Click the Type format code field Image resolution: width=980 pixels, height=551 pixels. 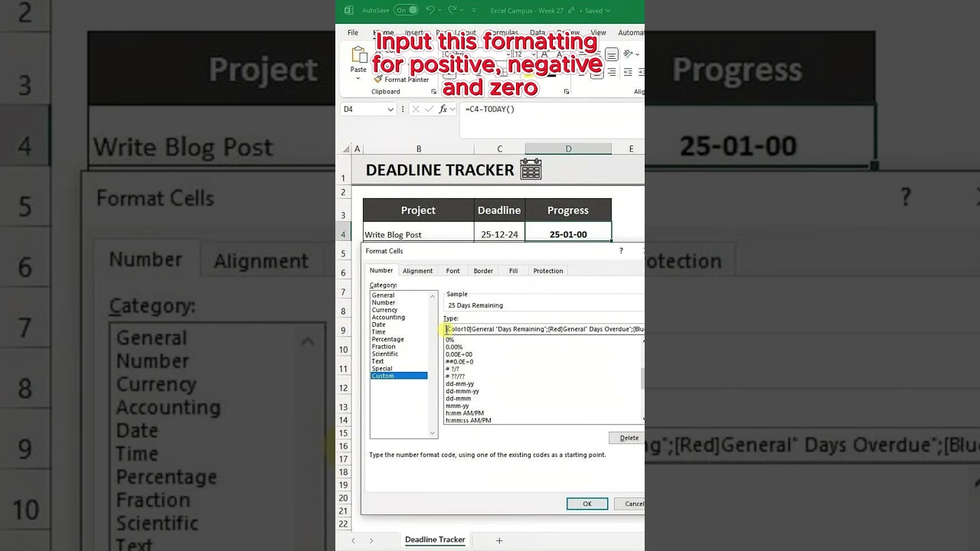click(544, 329)
